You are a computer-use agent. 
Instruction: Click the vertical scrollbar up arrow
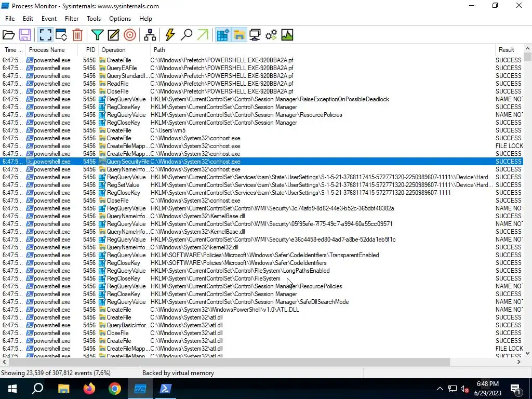pyautogui.click(x=527, y=49)
